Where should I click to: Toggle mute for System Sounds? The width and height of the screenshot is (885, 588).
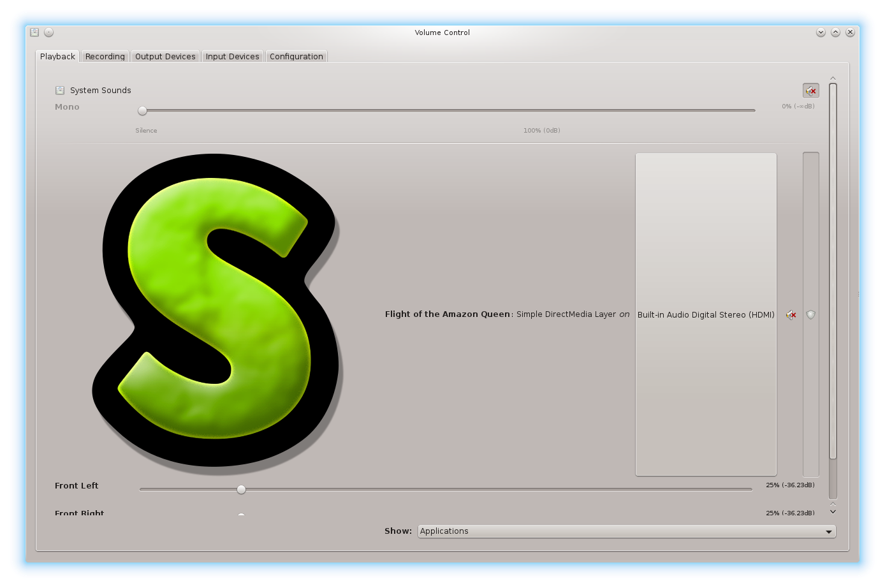[810, 91]
